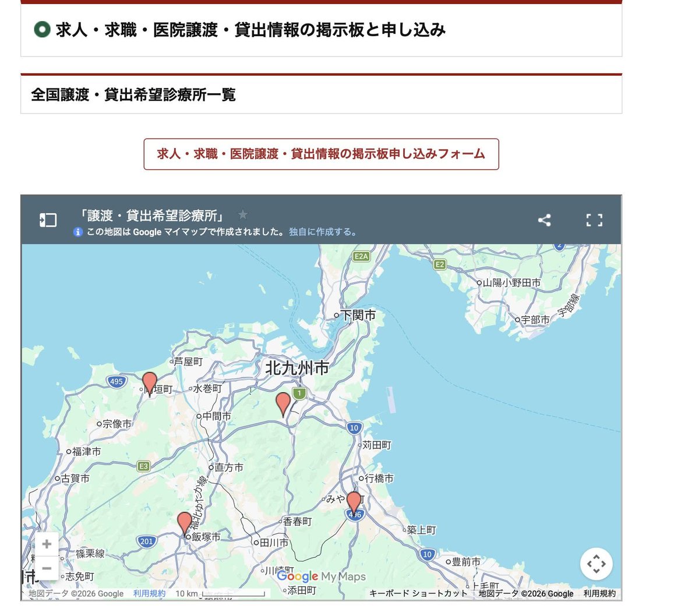Open the map legend sidebar panel icon
Image resolution: width=699 pixels, height=616 pixels.
pos(48,220)
